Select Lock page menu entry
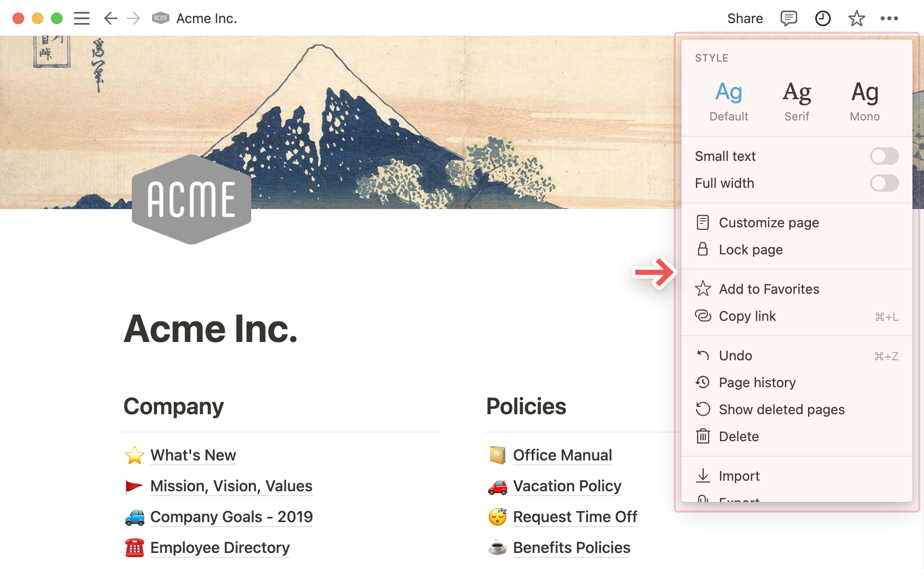This screenshot has width=924, height=578. point(751,250)
